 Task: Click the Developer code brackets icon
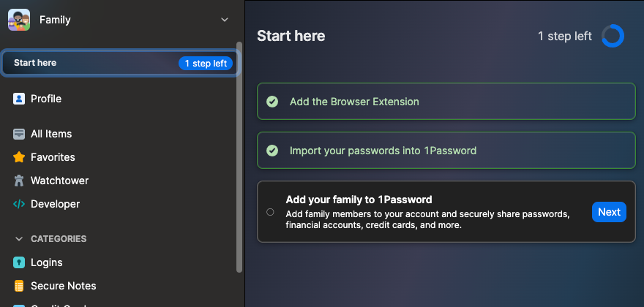pos(19,204)
